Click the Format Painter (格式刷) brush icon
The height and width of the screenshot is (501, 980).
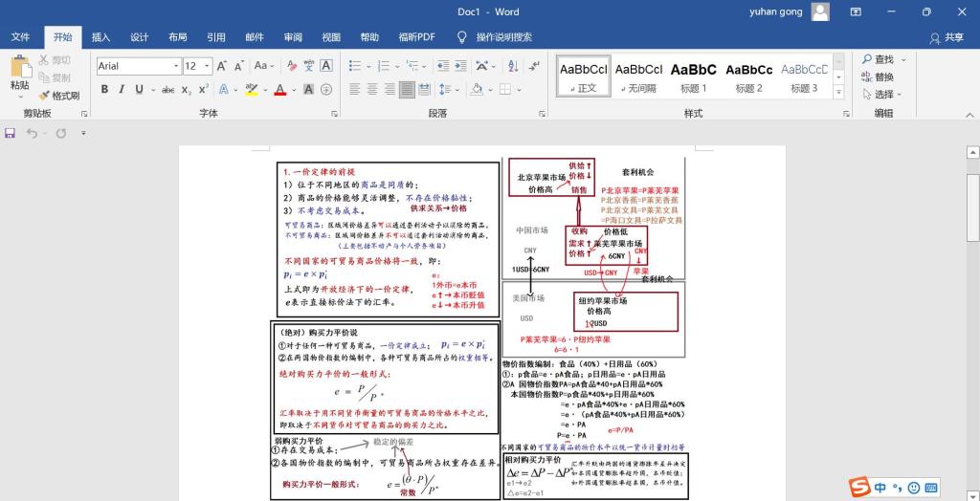click(x=44, y=96)
